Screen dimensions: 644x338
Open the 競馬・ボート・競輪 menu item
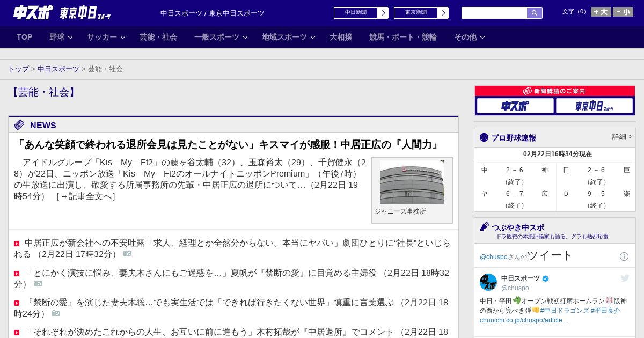403,37
